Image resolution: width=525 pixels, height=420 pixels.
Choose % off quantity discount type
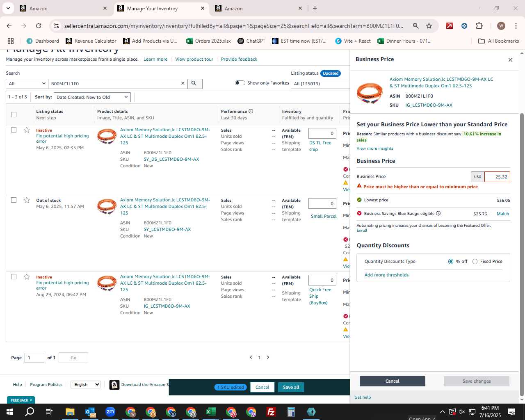451,262
